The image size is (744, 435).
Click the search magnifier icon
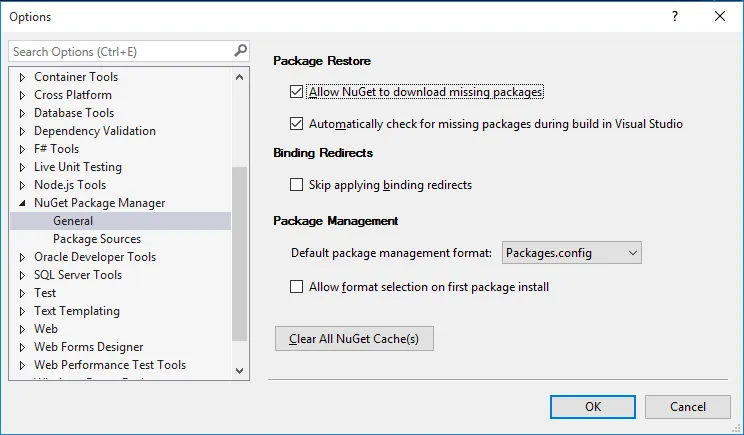[240, 51]
